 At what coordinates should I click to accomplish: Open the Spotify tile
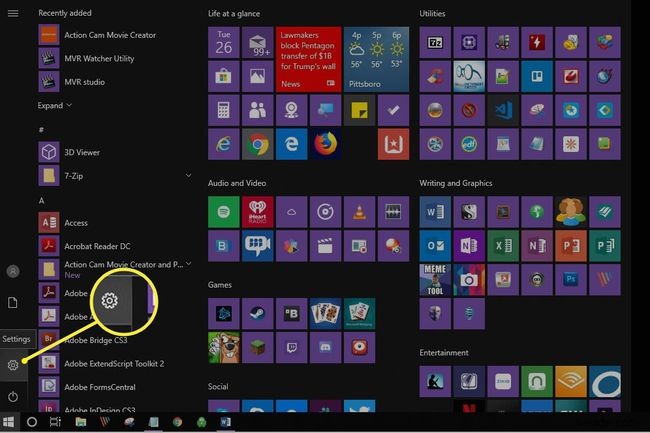223,211
